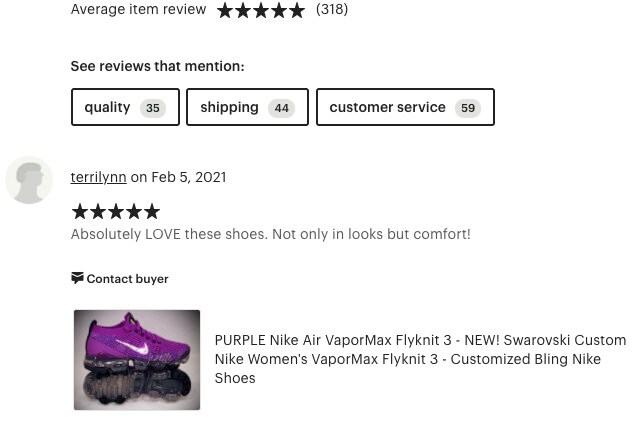This screenshot has width=644, height=426.
Task: Filter reviews mentioning customer service
Action: (405, 107)
